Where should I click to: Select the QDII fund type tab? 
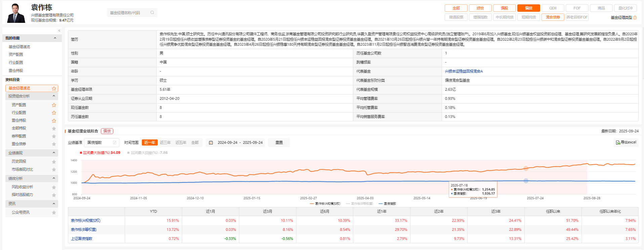tap(553, 8)
